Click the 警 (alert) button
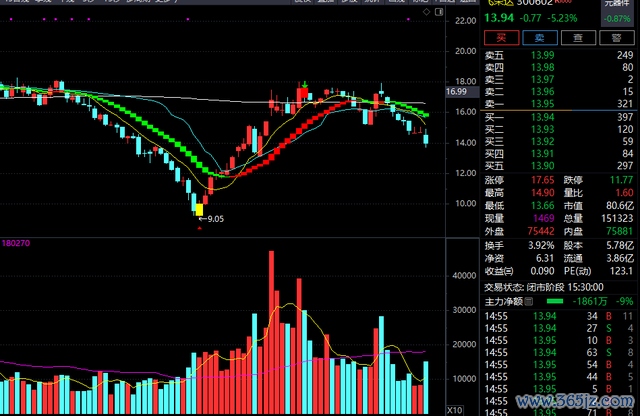This screenshot has height=416, width=640. point(619,37)
